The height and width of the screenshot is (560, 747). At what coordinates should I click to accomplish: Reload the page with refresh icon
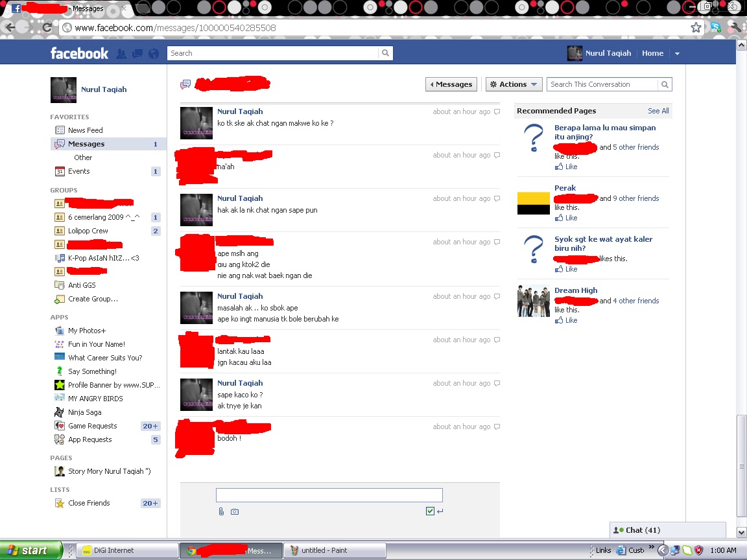tap(47, 27)
